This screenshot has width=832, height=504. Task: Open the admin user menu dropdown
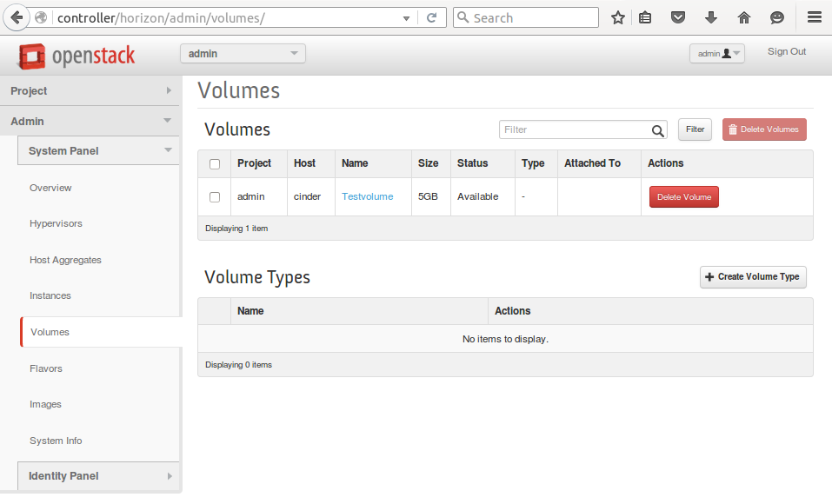pyautogui.click(x=717, y=54)
